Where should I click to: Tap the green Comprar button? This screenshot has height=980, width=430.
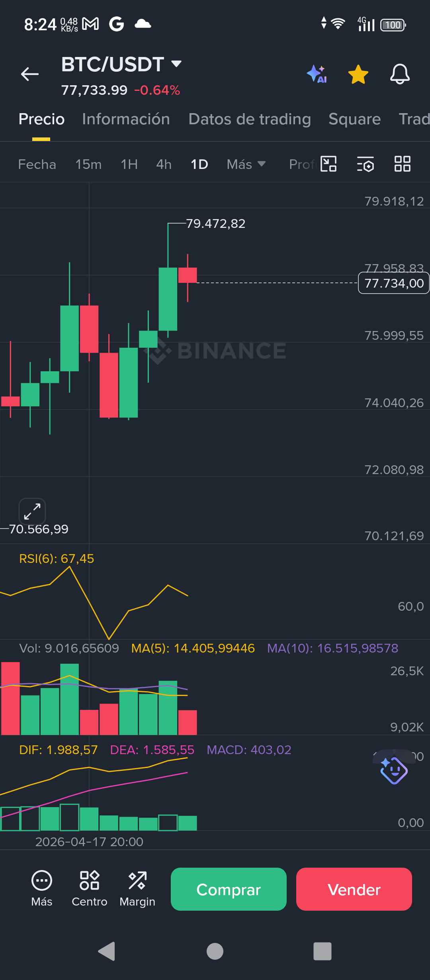click(x=229, y=889)
